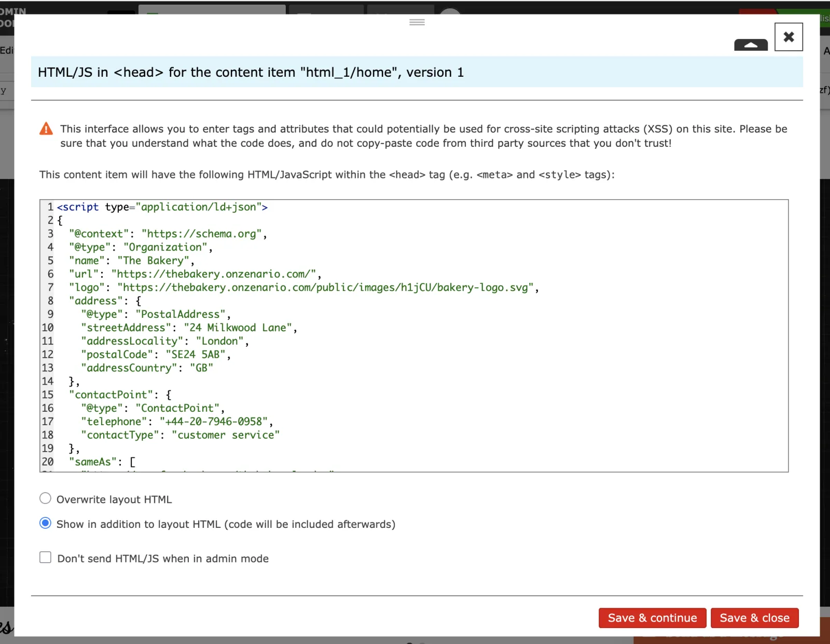Click the "telephone" line in the editor
The image size is (830, 644).
[x=177, y=422]
